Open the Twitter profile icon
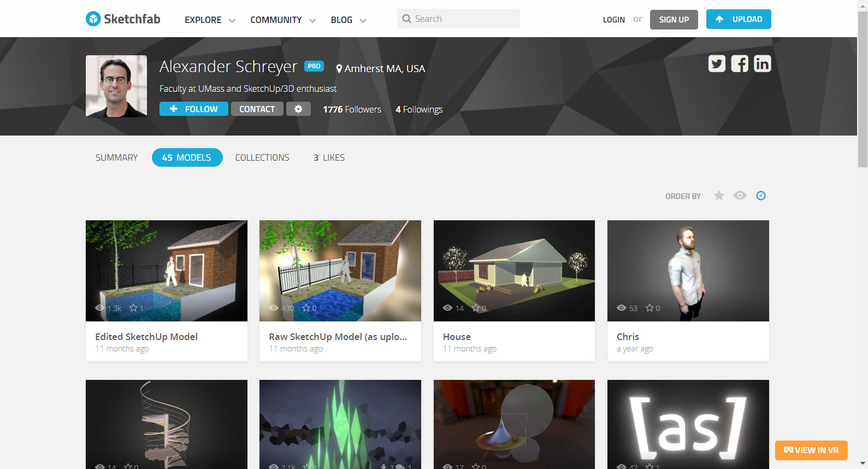Screen dimensions: 868x469 tap(717, 64)
